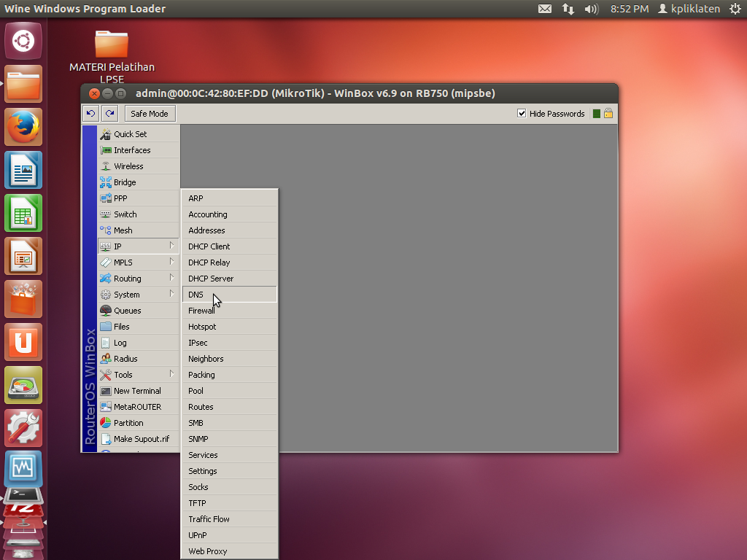Screen dimensions: 747x560
Task: Click the PPP icon in sidebar
Action: click(x=105, y=198)
